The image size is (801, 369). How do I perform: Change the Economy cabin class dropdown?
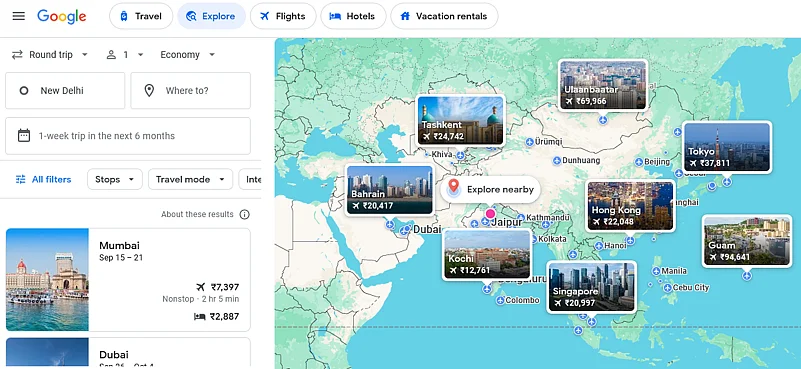[x=187, y=55]
